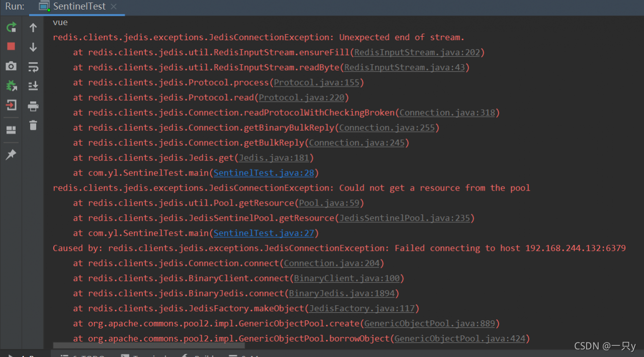Open Connection.java:245 link
This screenshot has height=357, width=644.
click(357, 143)
